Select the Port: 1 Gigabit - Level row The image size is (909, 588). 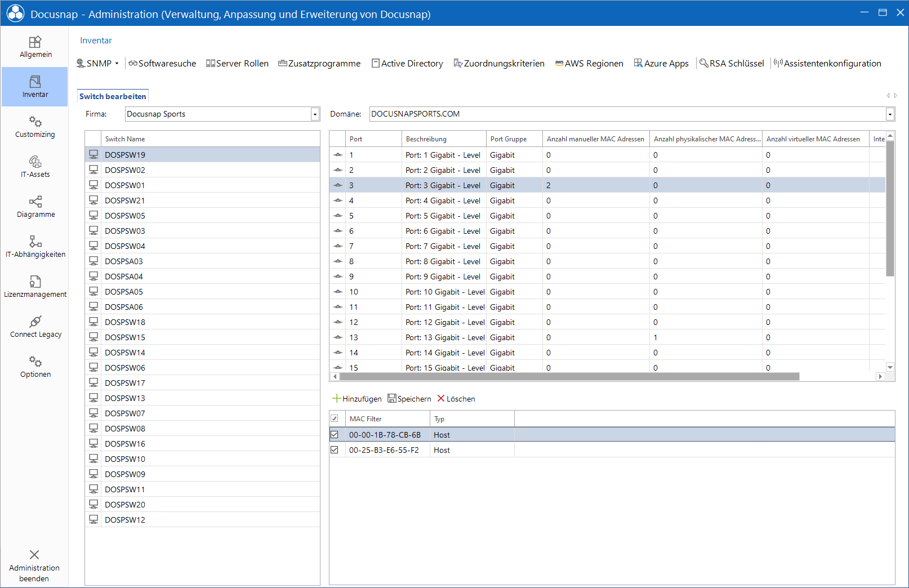[x=607, y=154]
